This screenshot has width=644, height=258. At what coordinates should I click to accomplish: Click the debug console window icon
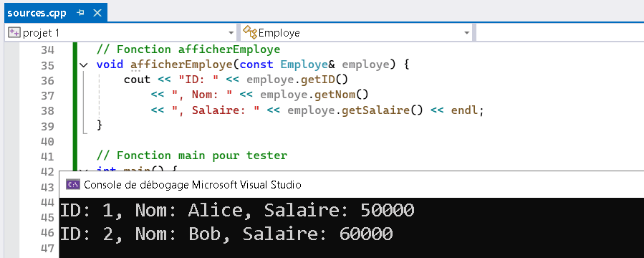[73, 185]
